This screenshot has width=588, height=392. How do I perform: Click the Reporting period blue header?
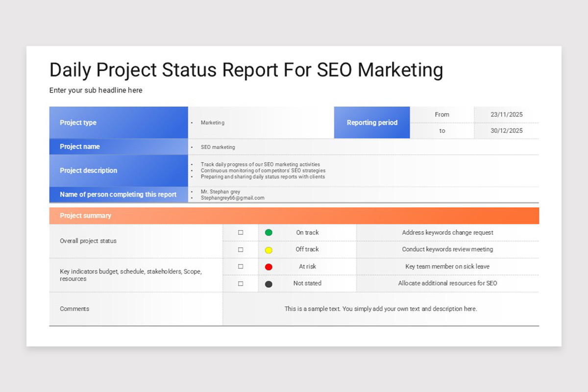pos(371,122)
